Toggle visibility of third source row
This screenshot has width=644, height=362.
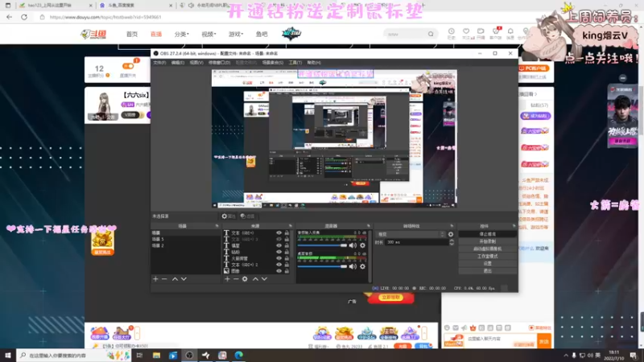coord(279,245)
